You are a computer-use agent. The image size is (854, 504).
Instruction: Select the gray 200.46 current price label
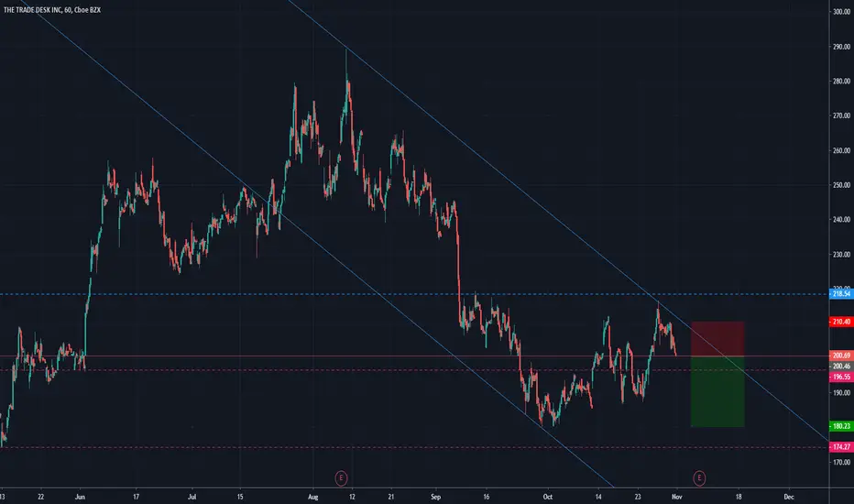click(x=841, y=367)
